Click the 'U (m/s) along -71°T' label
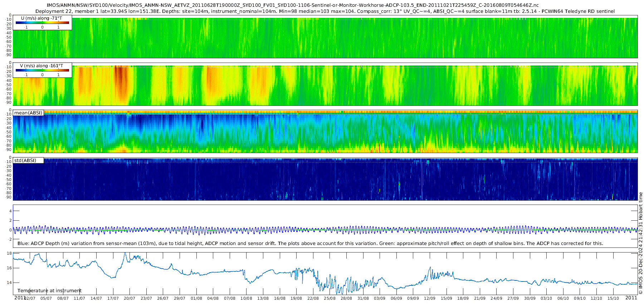 click(x=42, y=18)
